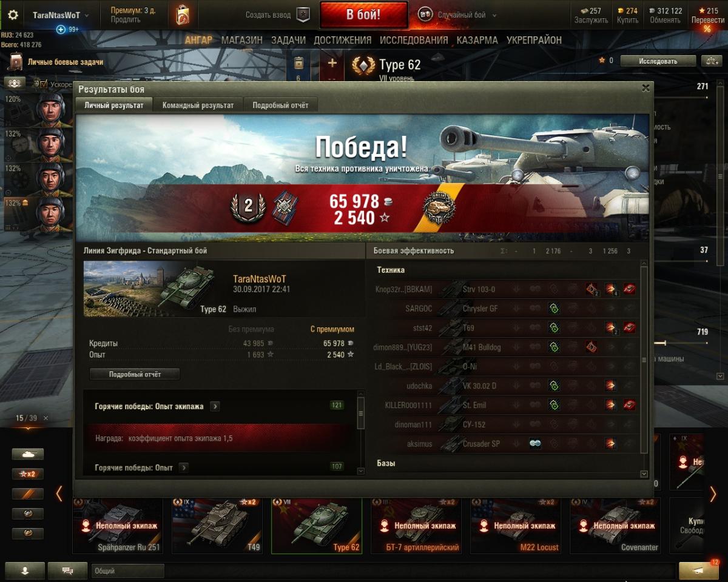This screenshot has height=582, width=728.
Task: Click the Подробный отчёт button
Action: coord(135,374)
